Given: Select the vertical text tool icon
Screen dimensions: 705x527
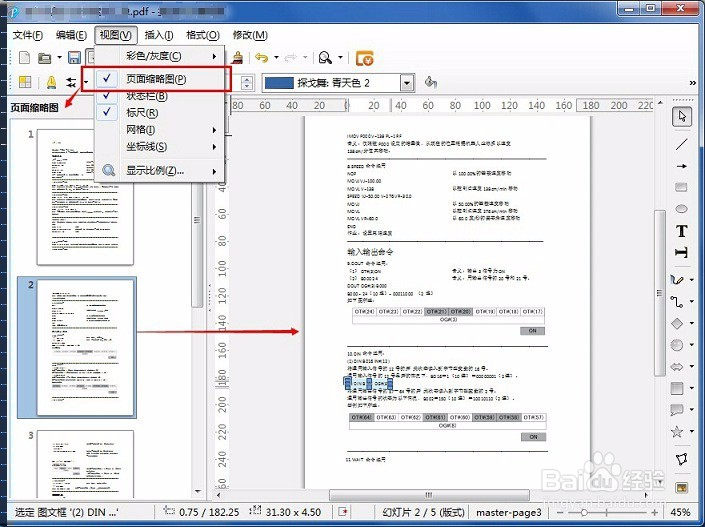Looking at the screenshot, I should click(x=682, y=253).
